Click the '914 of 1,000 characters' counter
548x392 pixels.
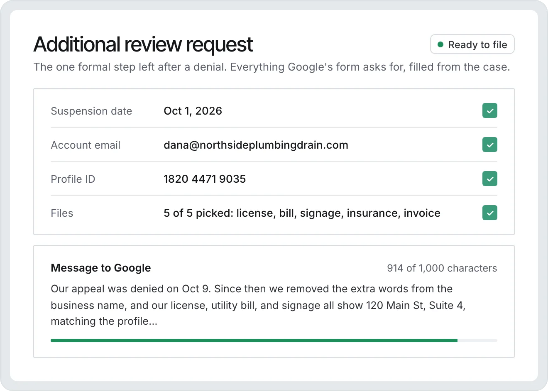tap(442, 268)
